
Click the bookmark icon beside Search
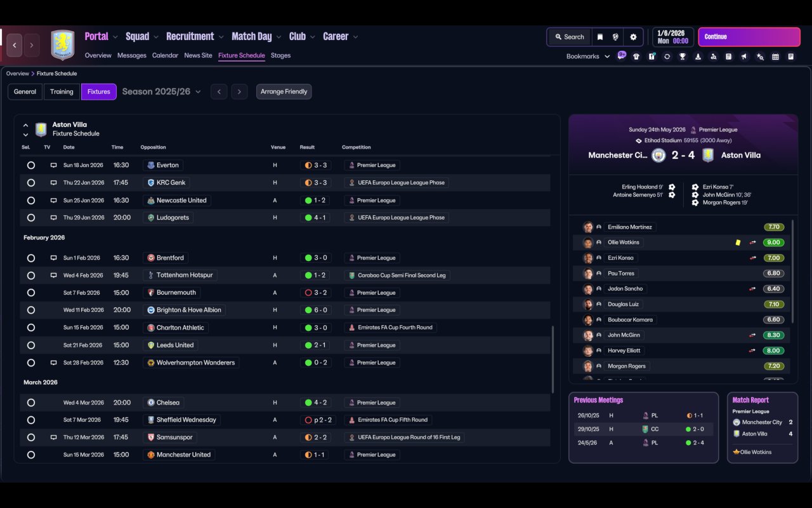click(599, 37)
